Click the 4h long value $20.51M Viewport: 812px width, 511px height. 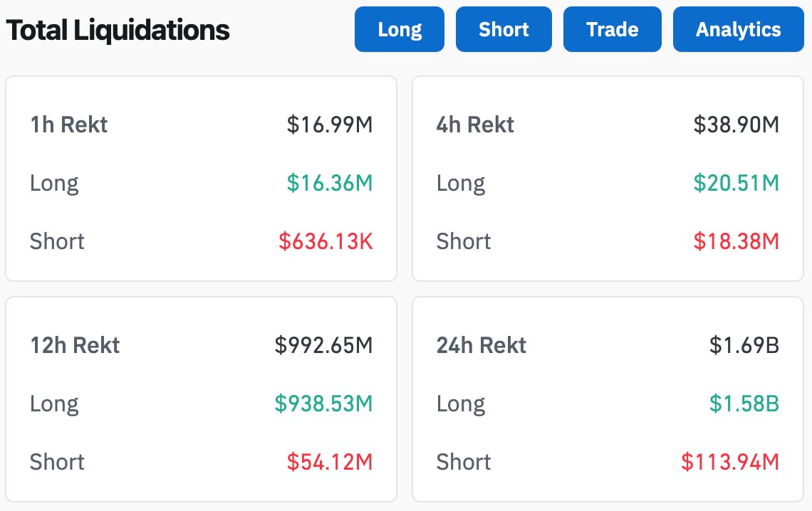736,184
